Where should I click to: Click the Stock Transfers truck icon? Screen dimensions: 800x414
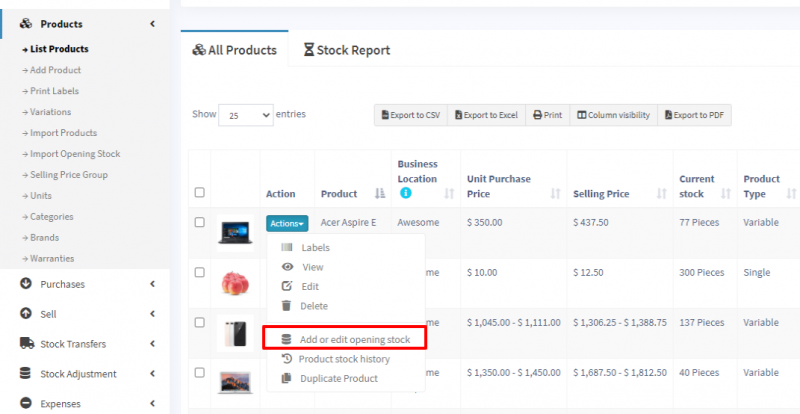tap(26, 344)
